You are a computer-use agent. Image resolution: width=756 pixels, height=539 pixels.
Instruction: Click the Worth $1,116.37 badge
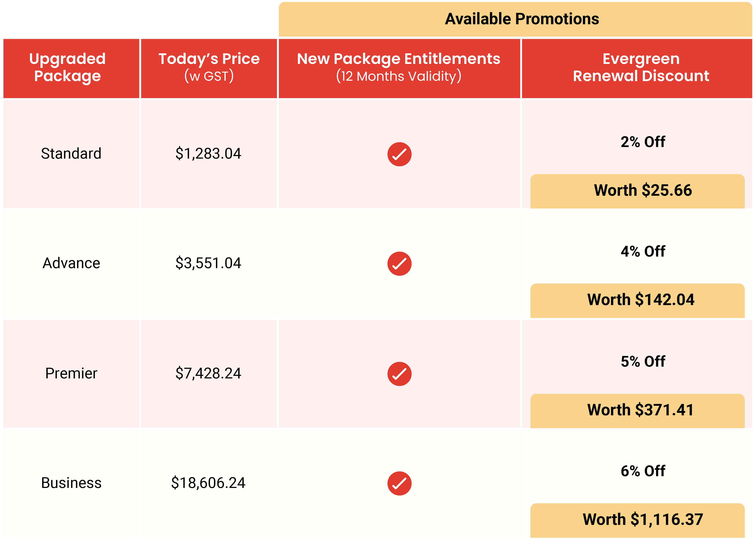[638, 520]
